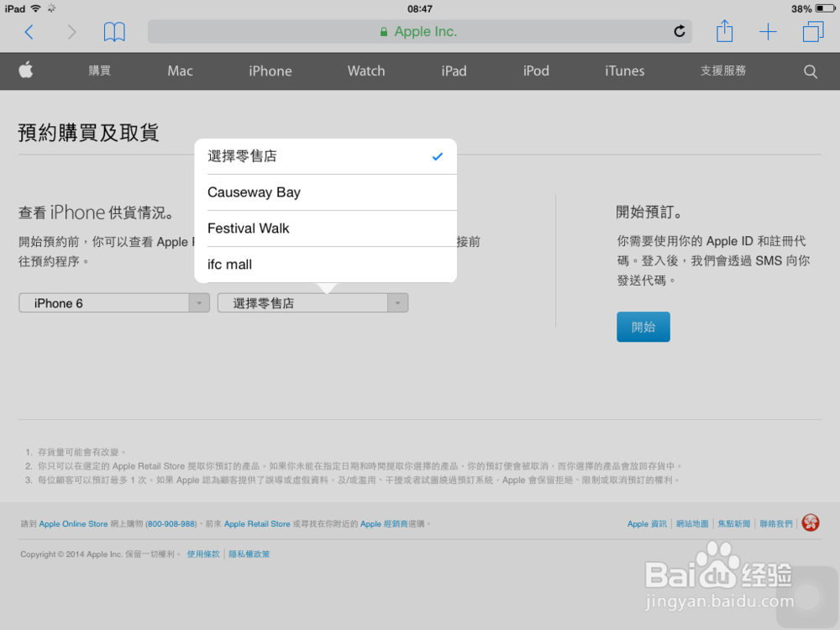Tap the Wi-Fi status icon
The width and height of the screenshot is (840, 630).
point(36,8)
